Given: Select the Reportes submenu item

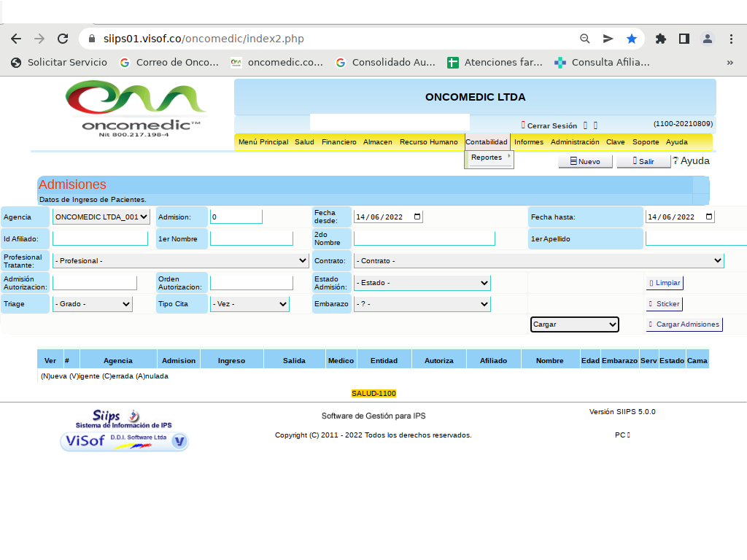Looking at the screenshot, I should click(487, 157).
